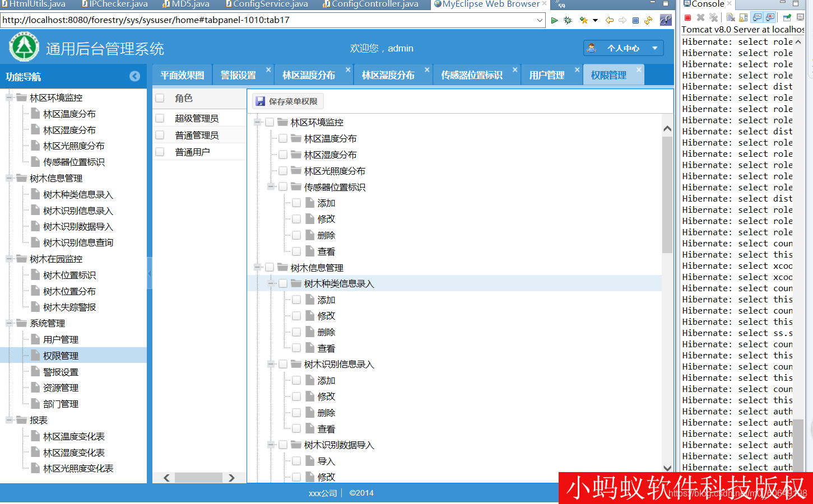The width and height of the screenshot is (813, 504).
Task: Click the sidebar splitter collapse handle
Action: 150,273
